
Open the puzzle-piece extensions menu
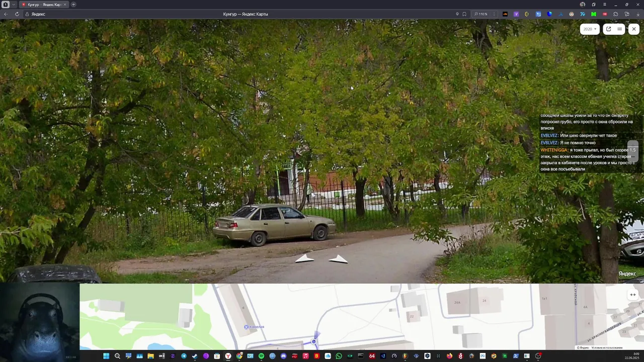(x=615, y=14)
